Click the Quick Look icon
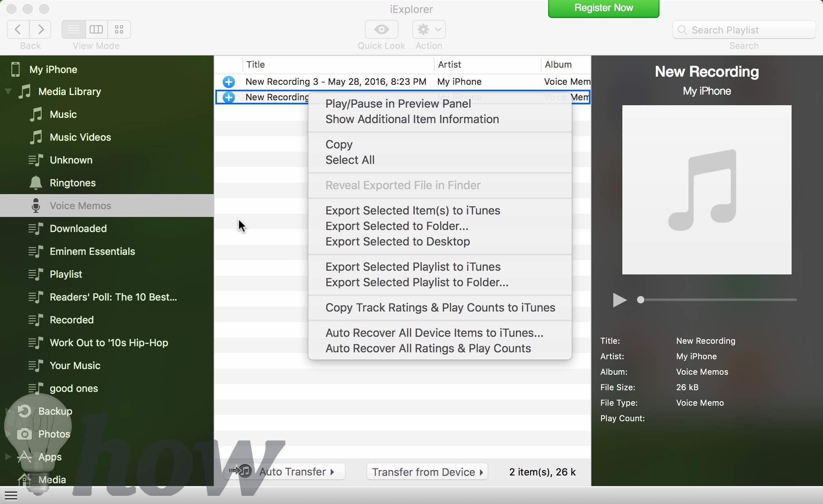Image resolution: width=823 pixels, height=504 pixels. (381, 29)
